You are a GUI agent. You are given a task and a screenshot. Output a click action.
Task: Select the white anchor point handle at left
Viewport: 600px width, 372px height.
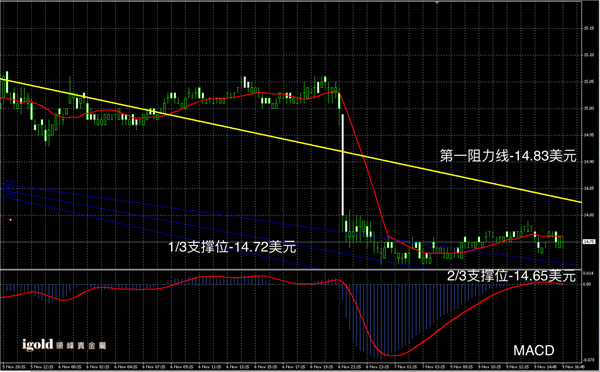point(10,220)
